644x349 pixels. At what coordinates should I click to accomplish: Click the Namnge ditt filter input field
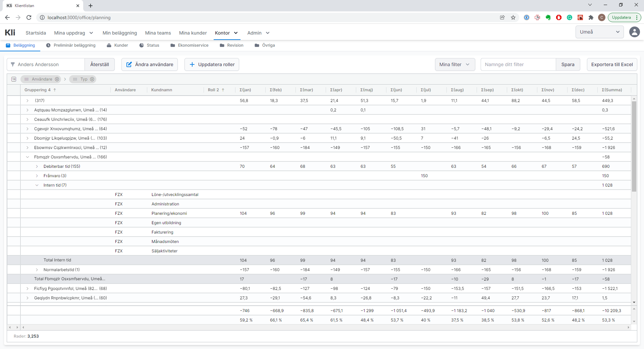[518, 64]
